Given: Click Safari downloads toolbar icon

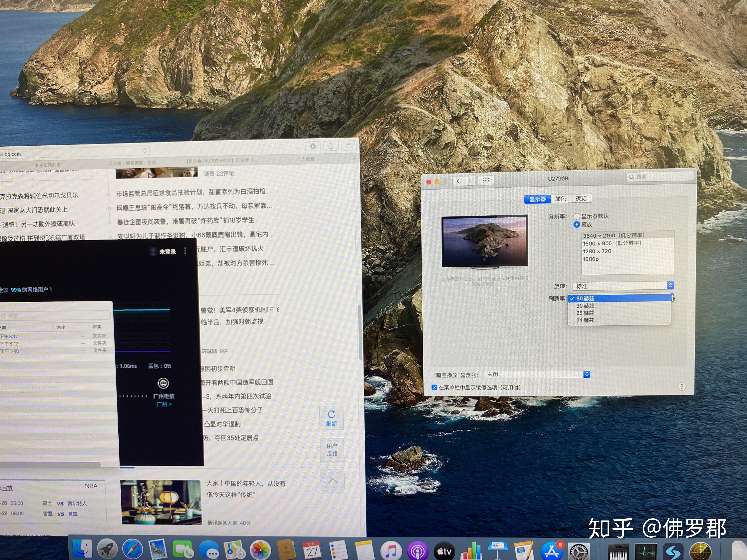Looking at the screenshot, I should click(x=313, y=146).
